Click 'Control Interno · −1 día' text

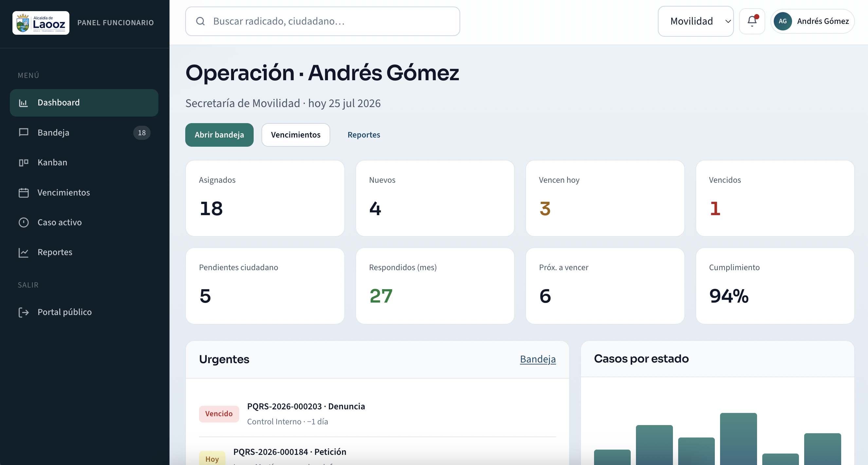coord(287,422)
